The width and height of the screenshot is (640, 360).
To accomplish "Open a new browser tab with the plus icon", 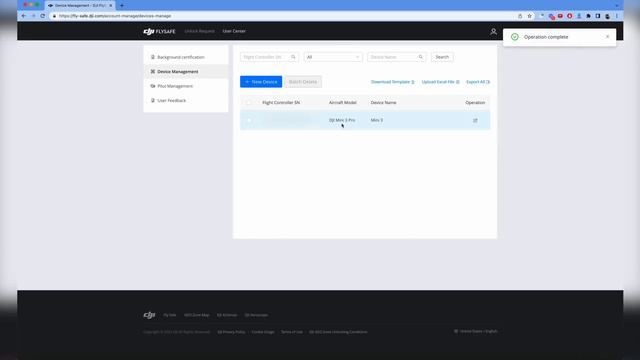I will click(x=122, y=6).
